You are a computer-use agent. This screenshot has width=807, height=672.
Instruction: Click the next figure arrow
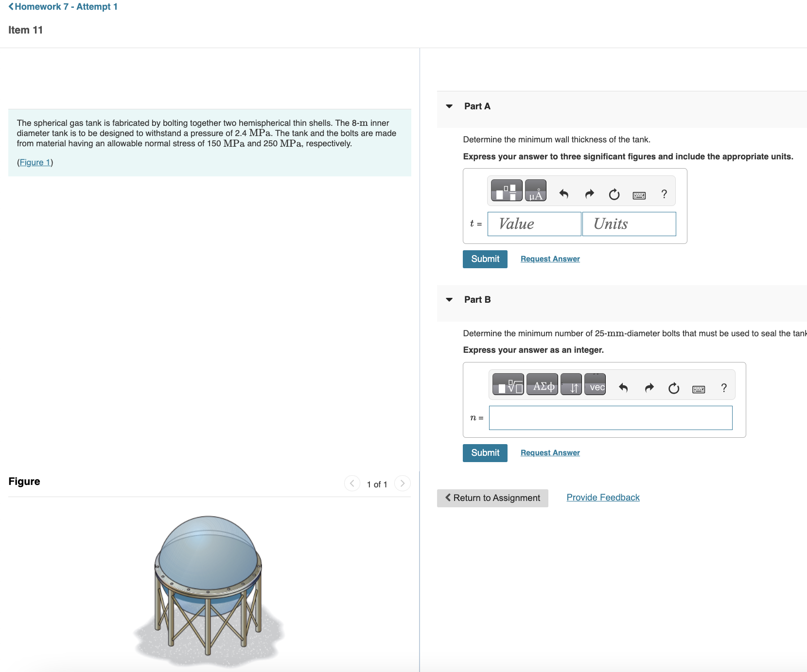pyautogui.click(x=402, y=483)
